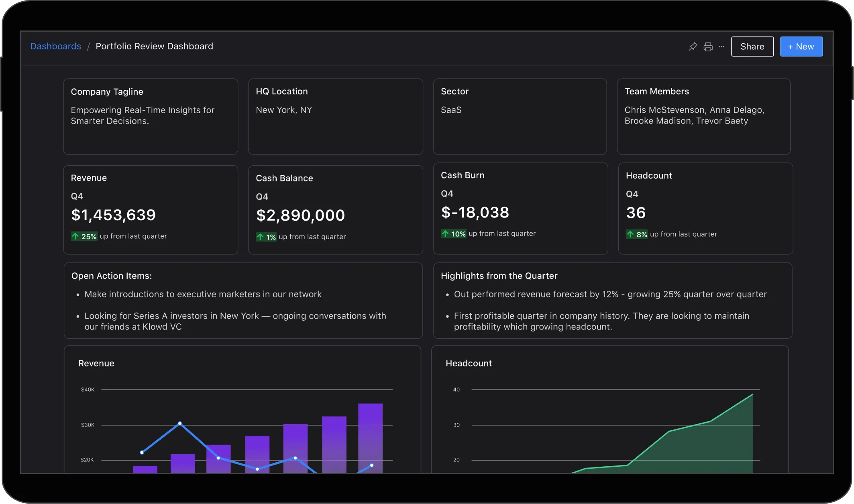Select the HQ Location value New York, NY
Image resolution: width=854 pixels, height=504 pixels.
tap(284, 110)
